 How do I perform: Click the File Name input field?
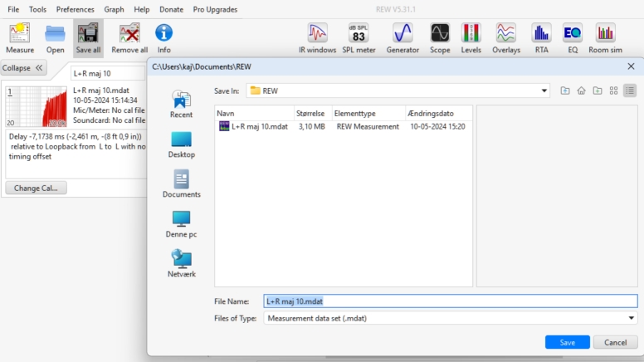[451, 301]
